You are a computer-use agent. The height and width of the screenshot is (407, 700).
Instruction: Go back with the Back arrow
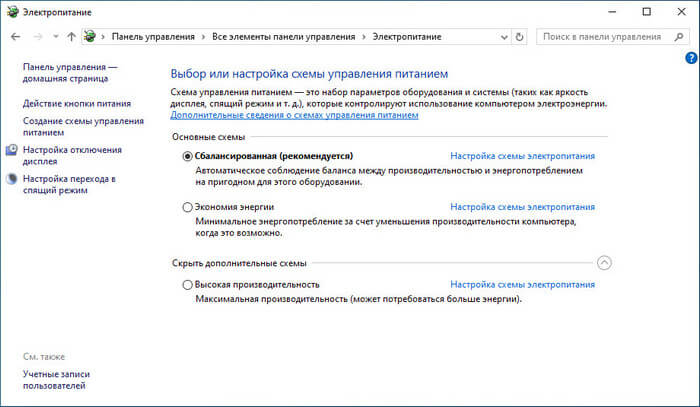[x=16, y=37]
